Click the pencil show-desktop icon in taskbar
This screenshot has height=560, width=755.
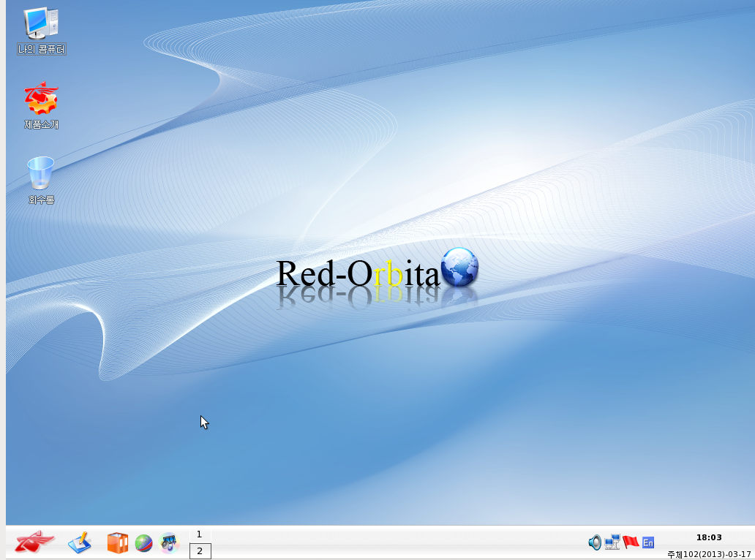click(x=79, y=542)
